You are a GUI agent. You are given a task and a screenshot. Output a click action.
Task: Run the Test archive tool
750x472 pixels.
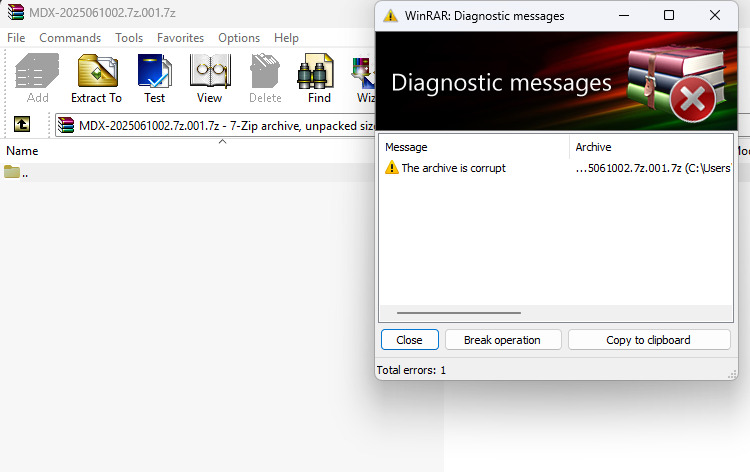click(x=154, y=78)
